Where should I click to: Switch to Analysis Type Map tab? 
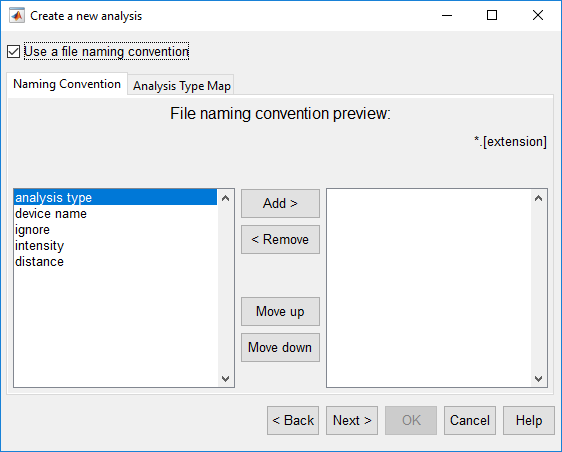click(181, 86)
